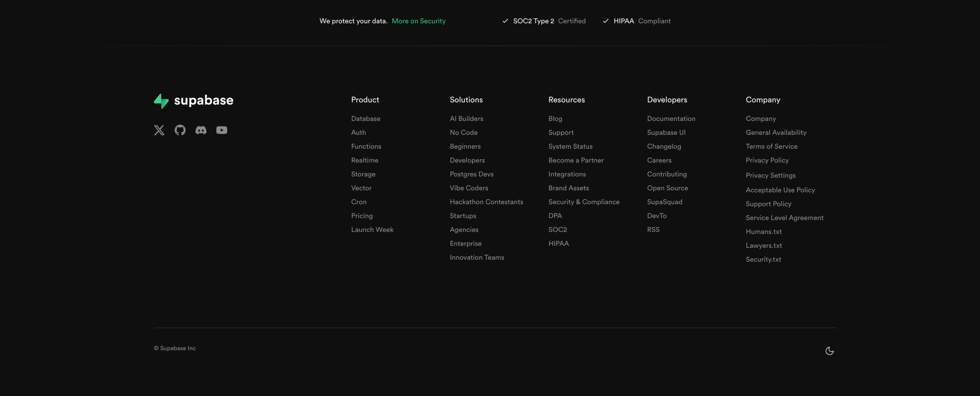
Task: Open the Postgres Devs link
Action: point(472,174)
